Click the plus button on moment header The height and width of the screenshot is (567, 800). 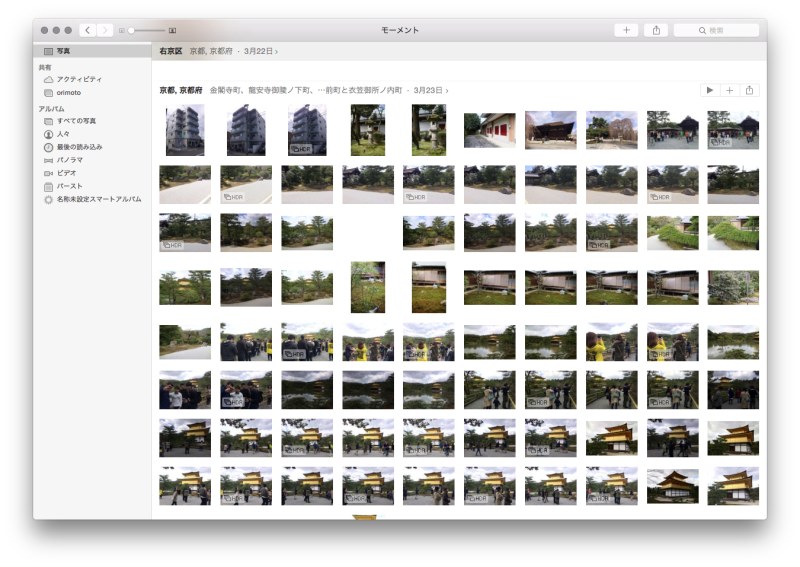[x=730, y=90]
